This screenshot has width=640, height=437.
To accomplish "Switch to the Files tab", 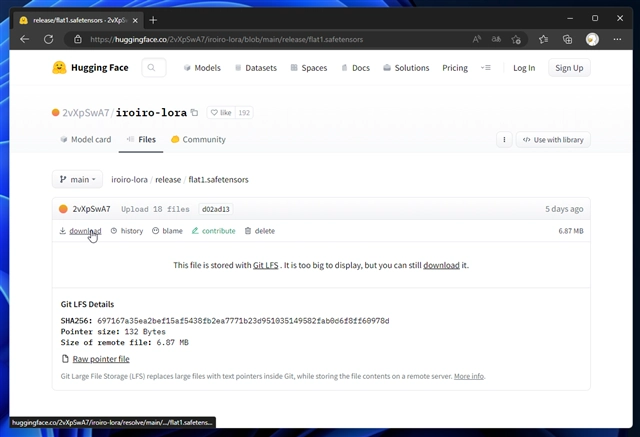I will pos(141,140).
